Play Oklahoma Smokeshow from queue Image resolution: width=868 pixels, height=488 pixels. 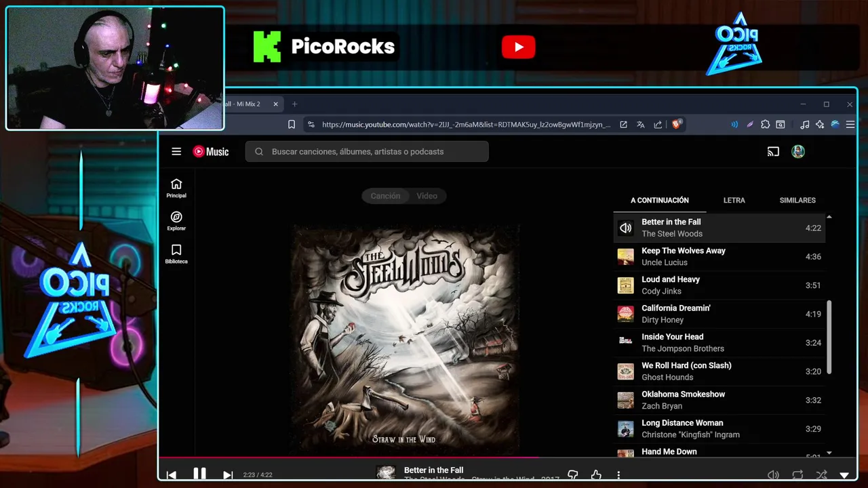(719, 400)
